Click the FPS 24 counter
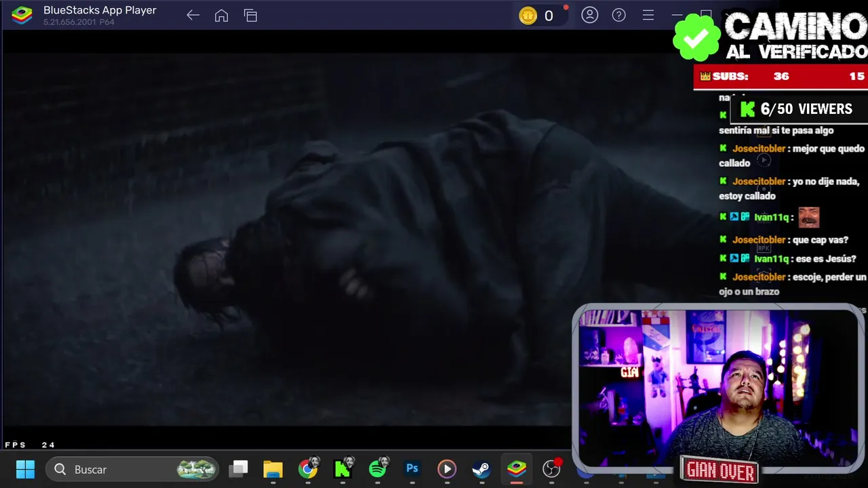This screenshot has height=488, width=868. (30, 445)
